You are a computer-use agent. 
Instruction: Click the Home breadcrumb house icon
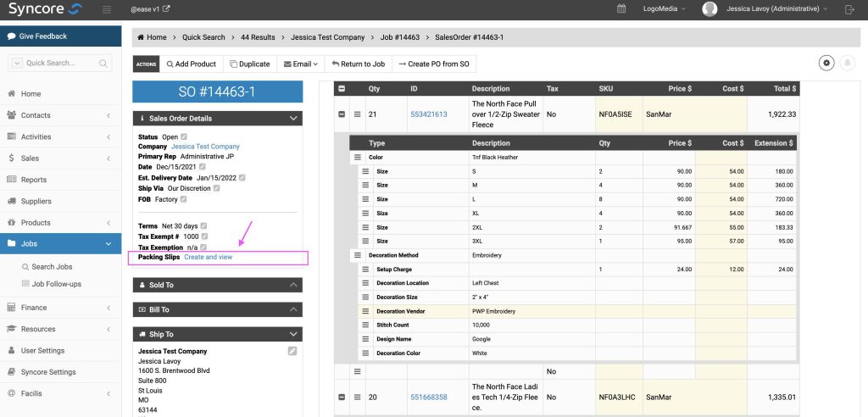(x=141, y=37)
